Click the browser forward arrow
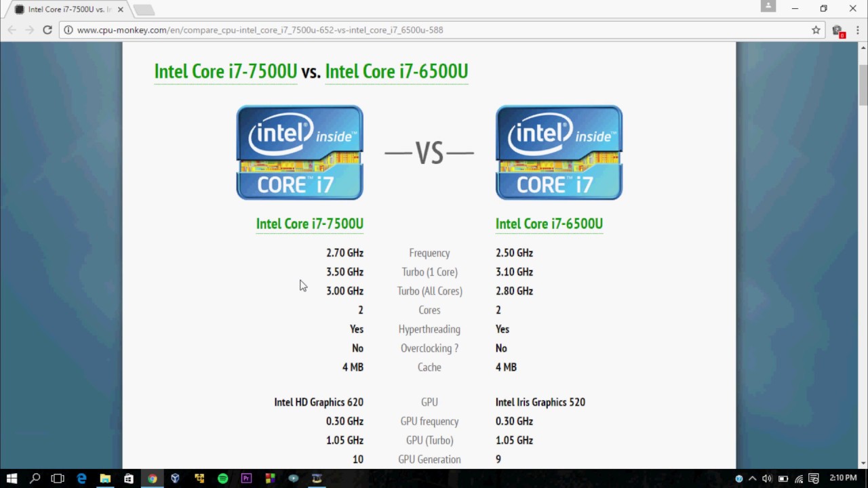868x488 pixels. pyautogui.click(x=29, y=30)
